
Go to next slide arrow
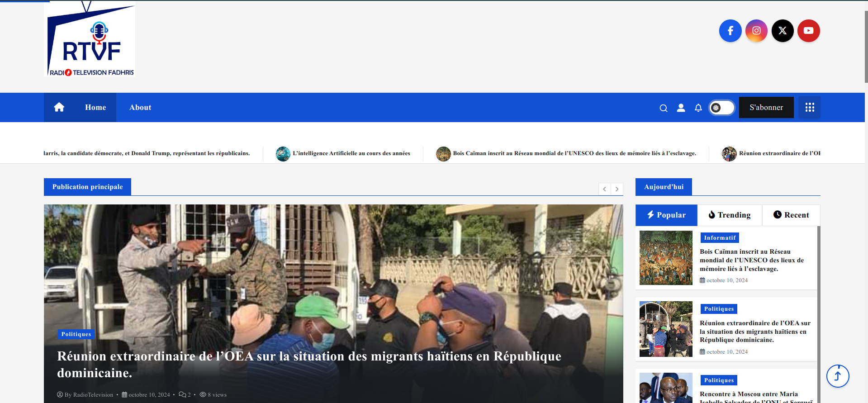pyautogui.click(x=617, y=189)
